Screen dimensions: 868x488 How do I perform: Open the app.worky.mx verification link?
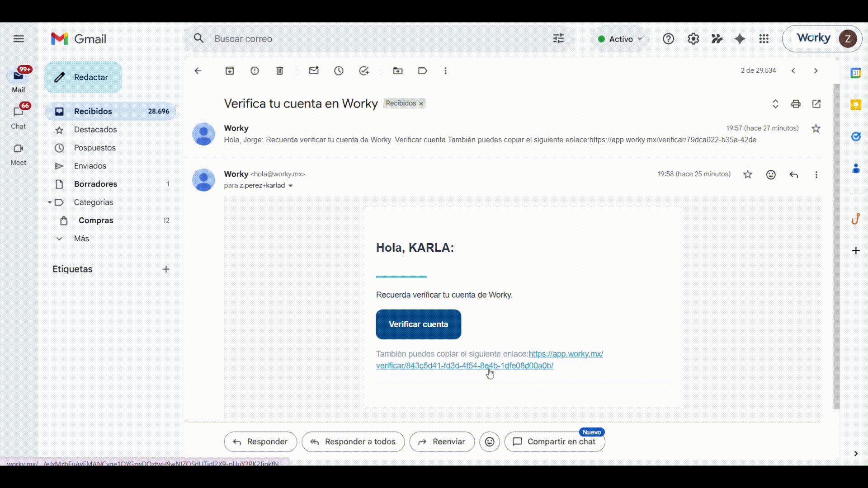tap(490, 360)
